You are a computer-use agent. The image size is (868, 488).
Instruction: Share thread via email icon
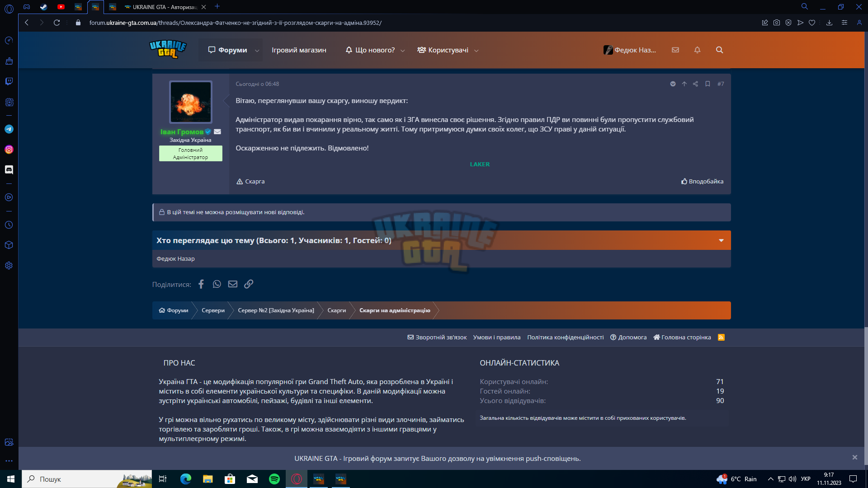click(x=233, y=284)
